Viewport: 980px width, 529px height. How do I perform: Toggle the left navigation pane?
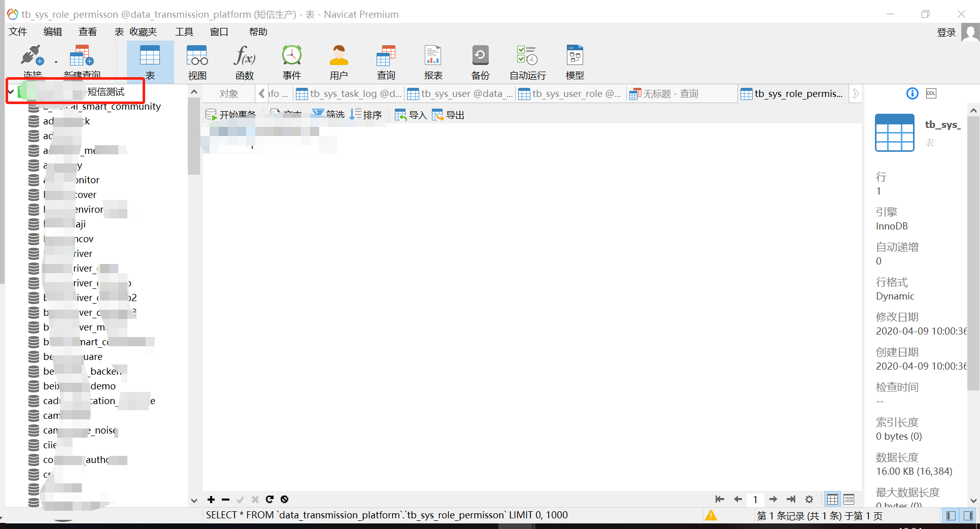951,516
